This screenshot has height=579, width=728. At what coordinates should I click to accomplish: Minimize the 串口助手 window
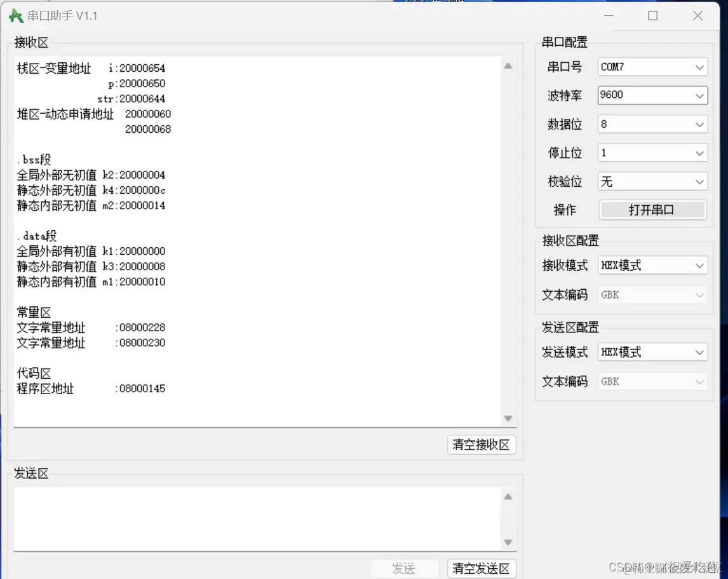[609, 16]
